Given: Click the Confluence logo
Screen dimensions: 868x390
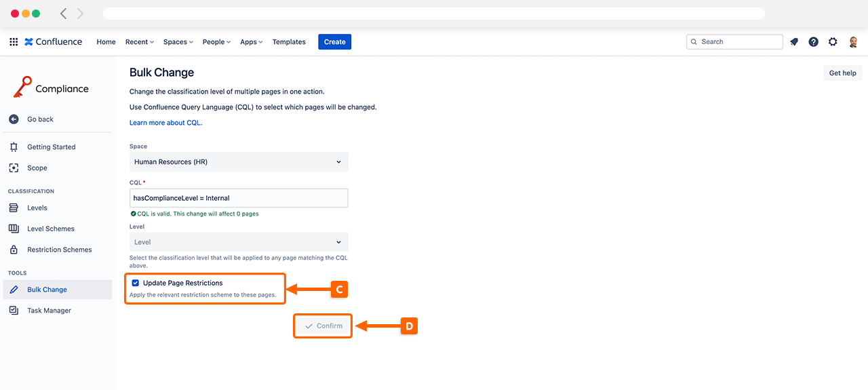Looking at the screenshot, I should click(x=54, y=42).
